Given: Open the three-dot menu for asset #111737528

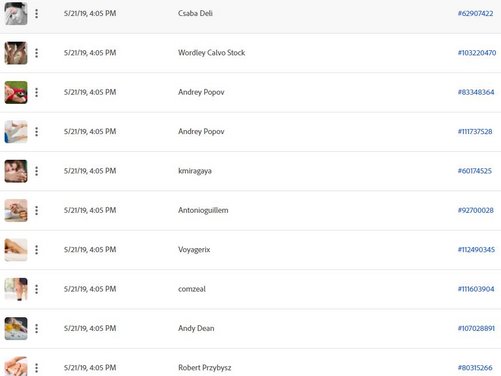Looking at the screenshot, I should (x=37, y=132).
